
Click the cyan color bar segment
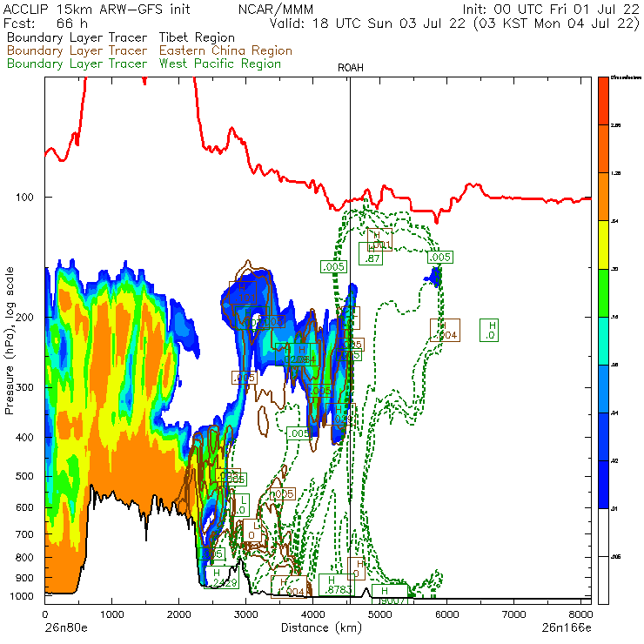tap(603, 341)
